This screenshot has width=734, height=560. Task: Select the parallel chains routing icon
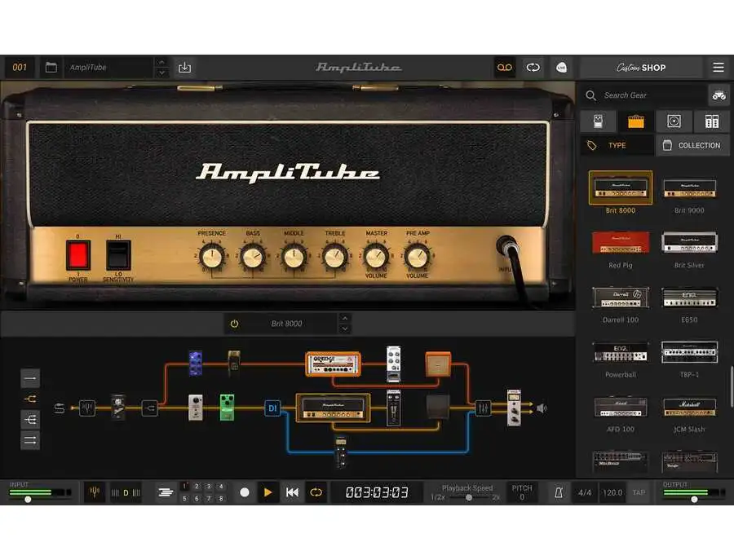30,440
